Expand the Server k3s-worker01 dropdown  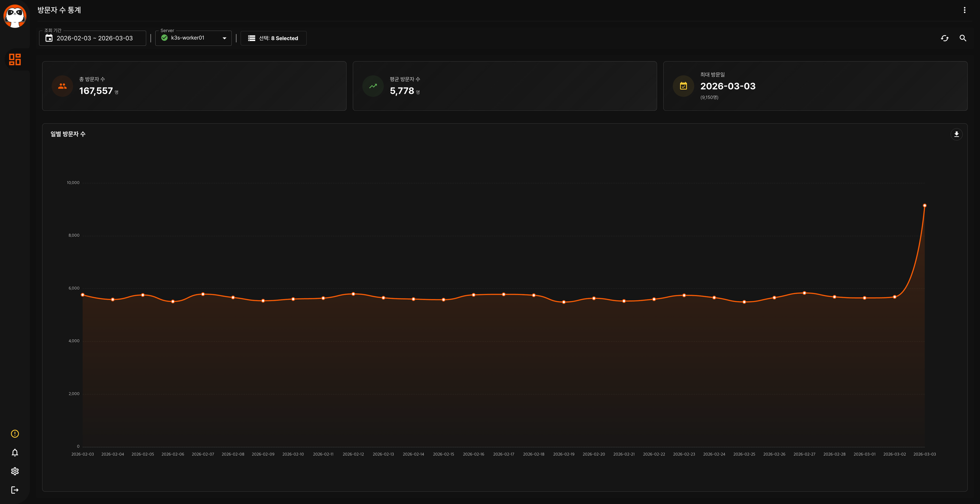pyautogui.click(x=188, y=38)
